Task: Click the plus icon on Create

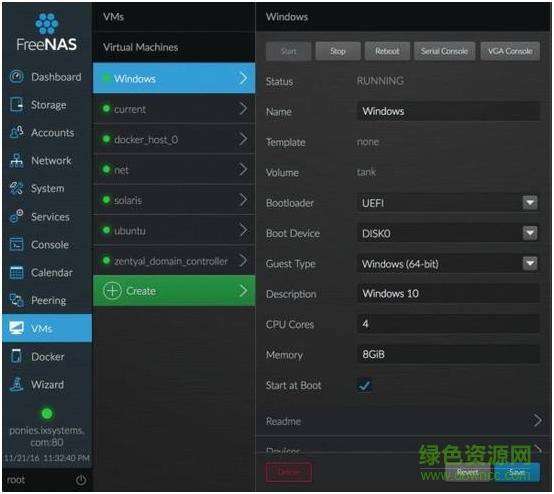Action: [112, 291]
